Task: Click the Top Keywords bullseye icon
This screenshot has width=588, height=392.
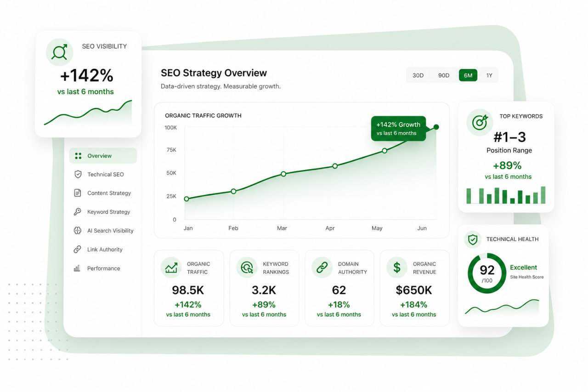Action: point(480,122)
